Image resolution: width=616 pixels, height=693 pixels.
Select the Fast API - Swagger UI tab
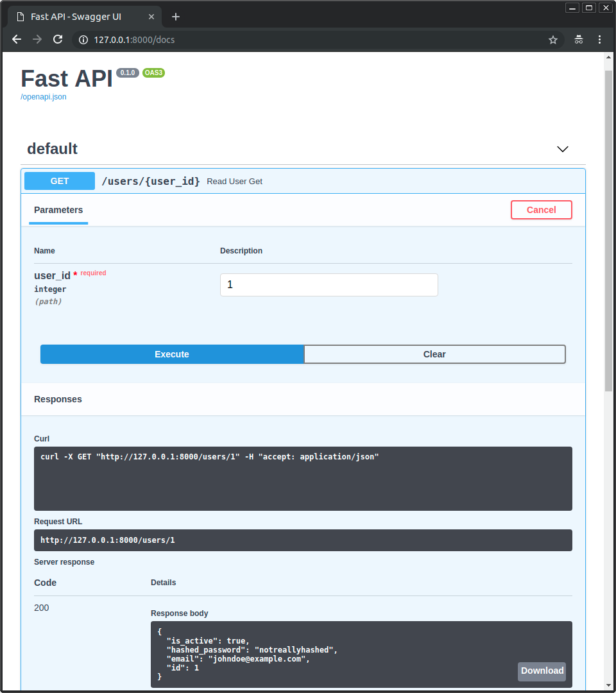coord(76,17)
